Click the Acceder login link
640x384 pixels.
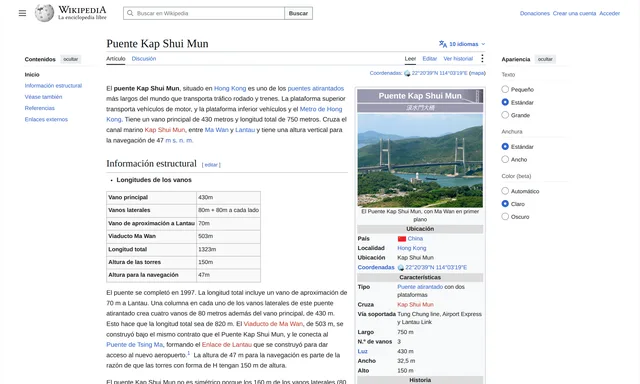tap(609, 13)
